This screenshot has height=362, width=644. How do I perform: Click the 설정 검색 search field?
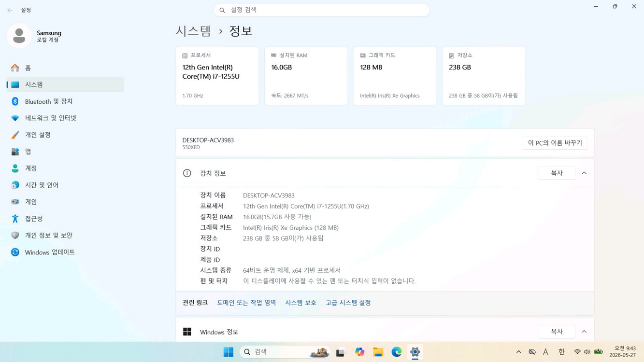[x=322, y=10]
